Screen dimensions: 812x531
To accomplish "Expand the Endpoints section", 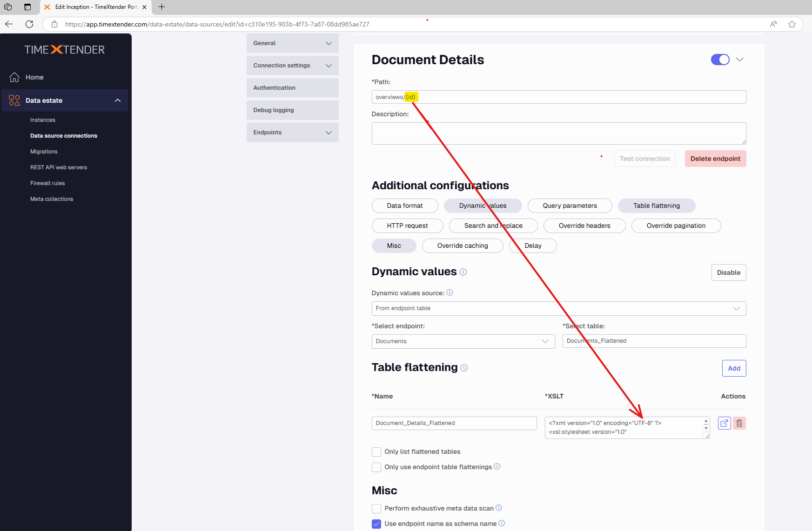I will point(293,133).
